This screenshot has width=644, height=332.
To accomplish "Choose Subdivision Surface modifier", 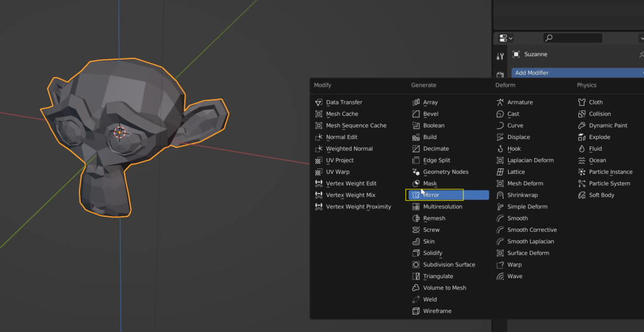I will 450,265.
